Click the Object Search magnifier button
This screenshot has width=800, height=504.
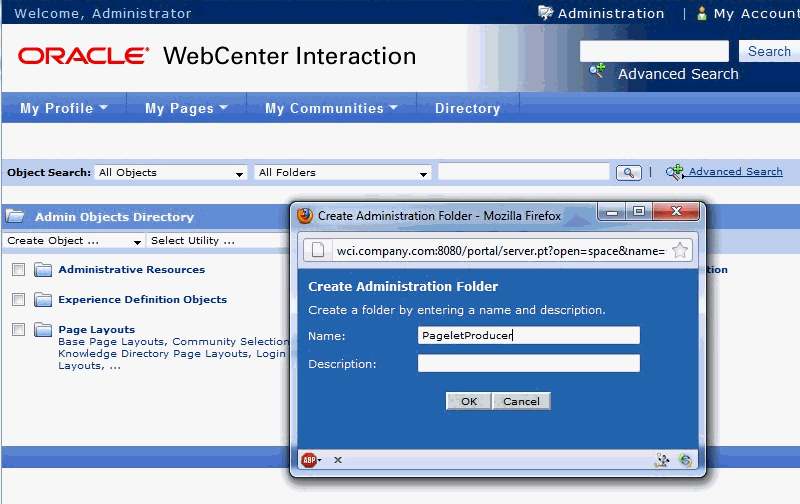coord(629,173)
